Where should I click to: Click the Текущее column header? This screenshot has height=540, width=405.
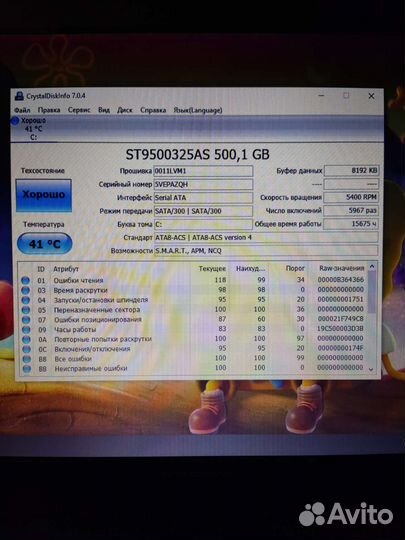coord(212,269)
